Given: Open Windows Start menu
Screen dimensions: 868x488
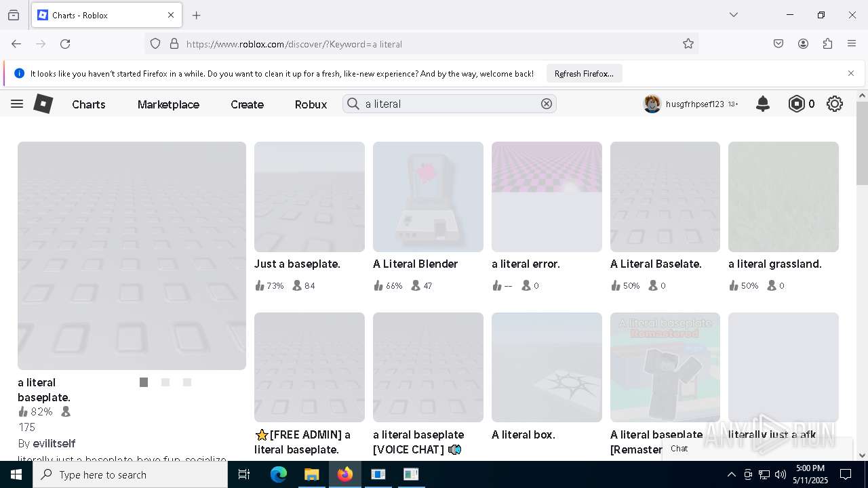Looking at the screenshot, I should (x=16, y=474).
